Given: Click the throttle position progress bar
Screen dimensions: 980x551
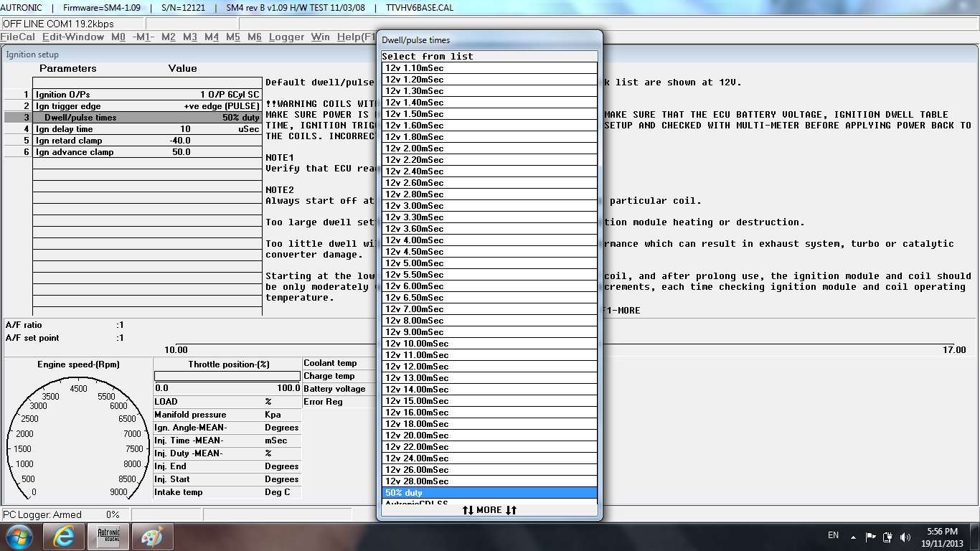Looking at the screenshot, I should (227, 376).
